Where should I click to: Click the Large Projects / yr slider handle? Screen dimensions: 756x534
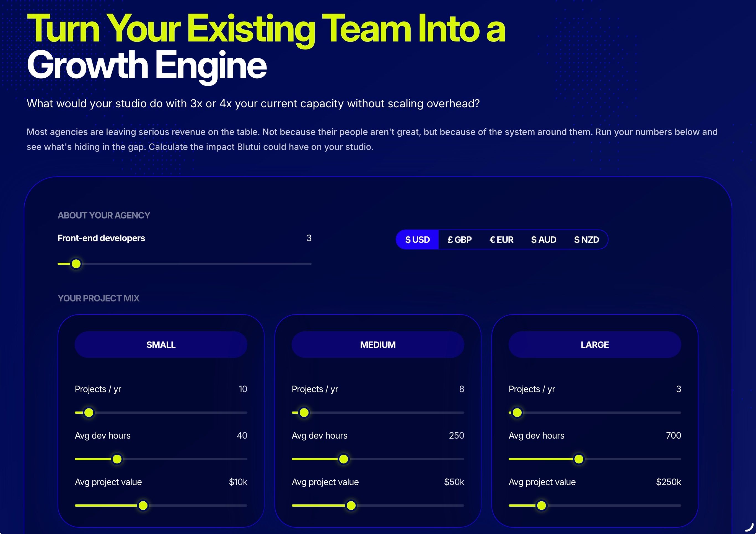pos(517,412)
